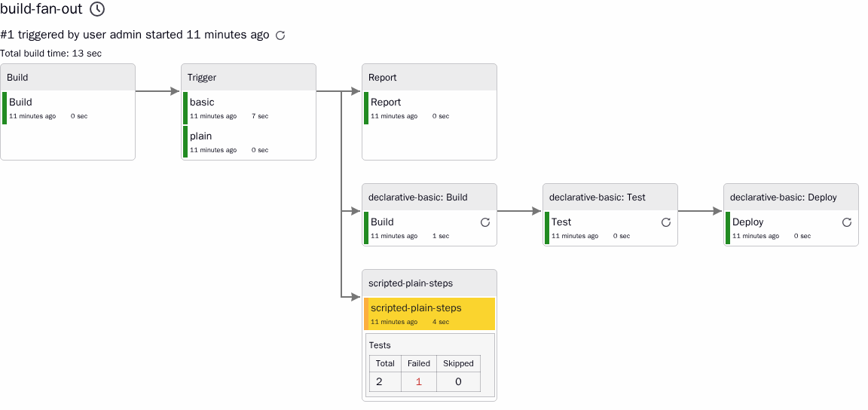Click the declarative-basic: Test stage header
868x410 pixels.
pos(610,197)
